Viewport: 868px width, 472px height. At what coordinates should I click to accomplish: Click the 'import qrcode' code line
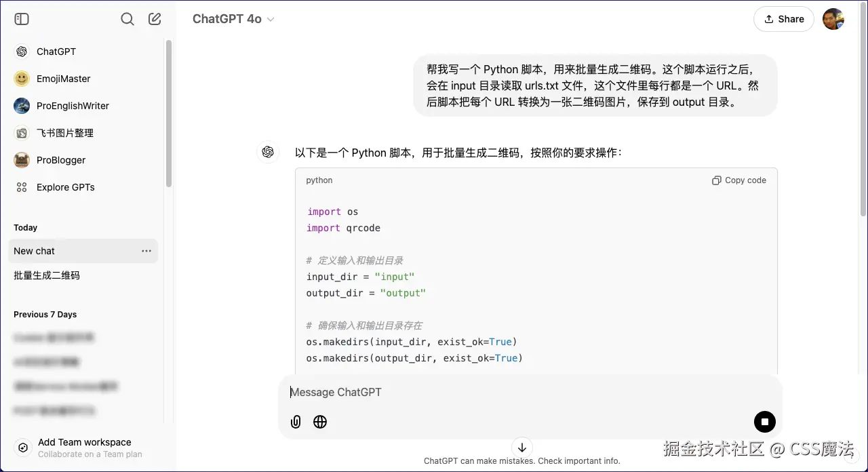pos(343,228)
